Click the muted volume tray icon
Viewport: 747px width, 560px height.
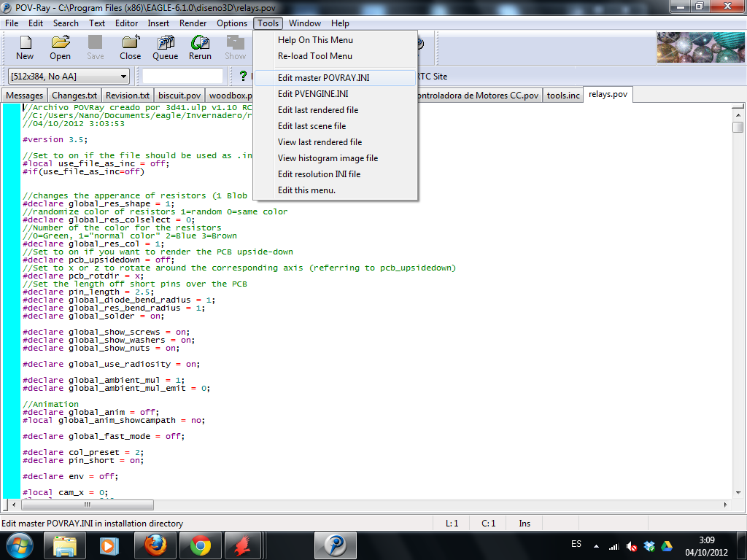point(632,546)
